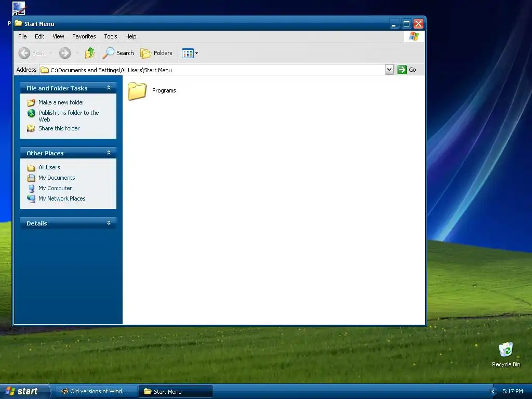The width and height of the screenshot is (532, 399).
Task: Close the Start Menu window
Action: click(x=418, y=24)
